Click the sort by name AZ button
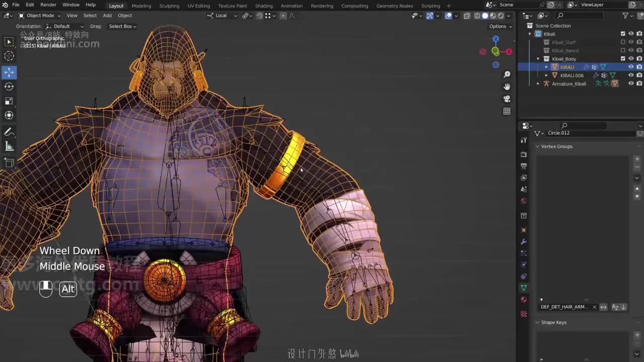Viewport: 644px width, 362px height. (615, 307)
